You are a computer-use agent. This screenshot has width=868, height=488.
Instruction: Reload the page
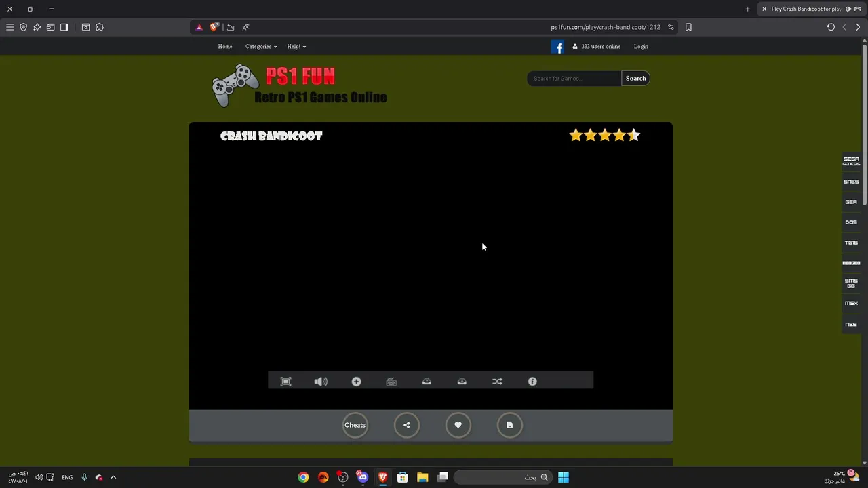click(x=831, y=27)
